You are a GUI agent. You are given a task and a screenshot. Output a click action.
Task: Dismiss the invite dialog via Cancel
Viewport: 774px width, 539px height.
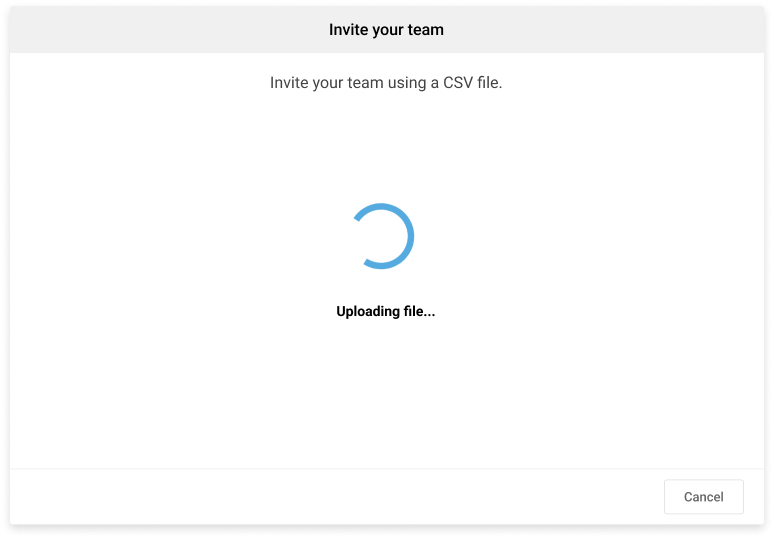703,497
